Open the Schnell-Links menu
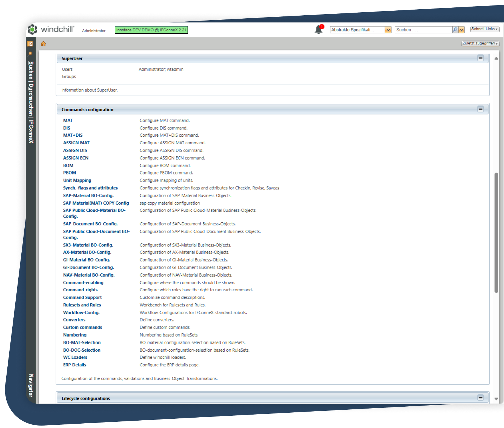 coord(485,29)
